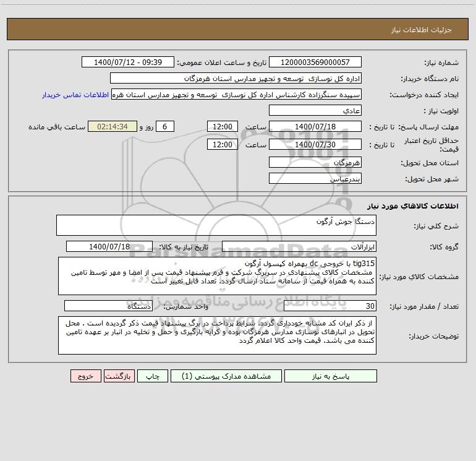The height and width of the screenshot is (461, 476).
Task: Click the شرح کلی نیاز label
Action: pos(436,226)
